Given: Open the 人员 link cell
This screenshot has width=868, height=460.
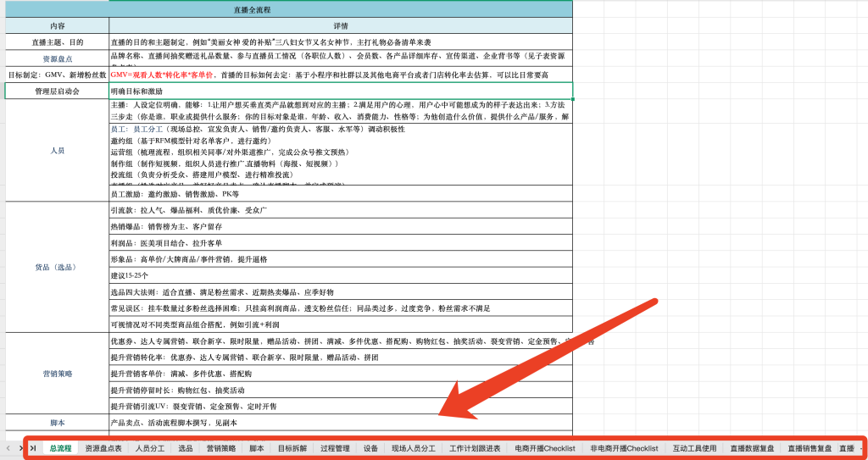Looking at the screenshot, I should (x=57, y=150).
